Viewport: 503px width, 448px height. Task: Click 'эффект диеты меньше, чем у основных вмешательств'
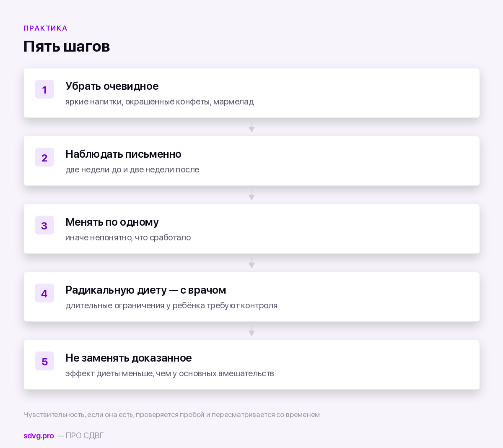[170, 373]
